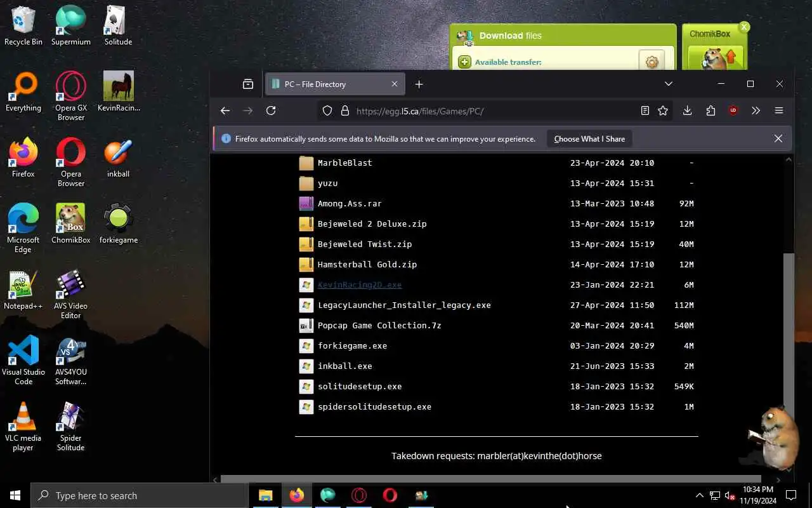Download spidersolitudesetup.exe file
812x508 pixels.
coord(374,406)
